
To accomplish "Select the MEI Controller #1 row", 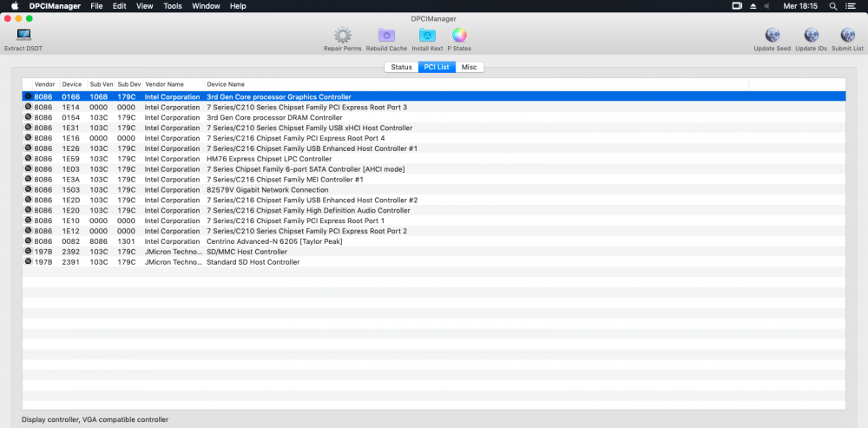I will tap(434, 180).
